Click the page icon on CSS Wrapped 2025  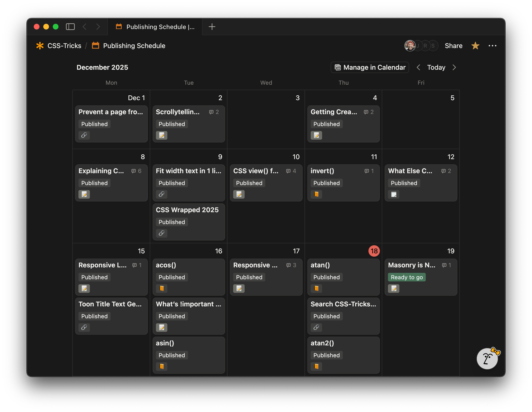161,233
